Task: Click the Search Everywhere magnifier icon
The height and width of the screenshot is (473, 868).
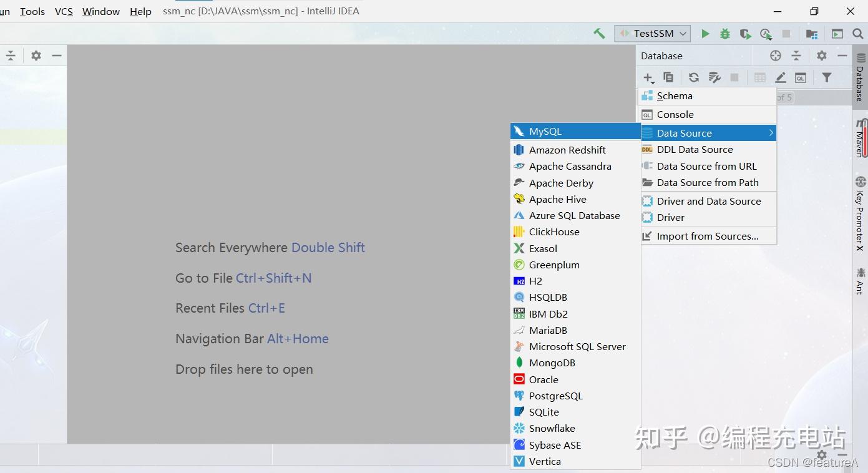Action: click(858, 34)
